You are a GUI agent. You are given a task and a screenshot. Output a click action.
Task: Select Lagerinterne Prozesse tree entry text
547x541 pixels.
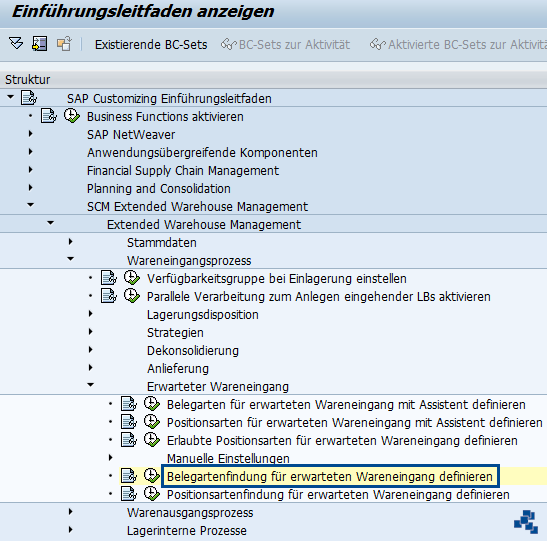click(x=187, y=531)
